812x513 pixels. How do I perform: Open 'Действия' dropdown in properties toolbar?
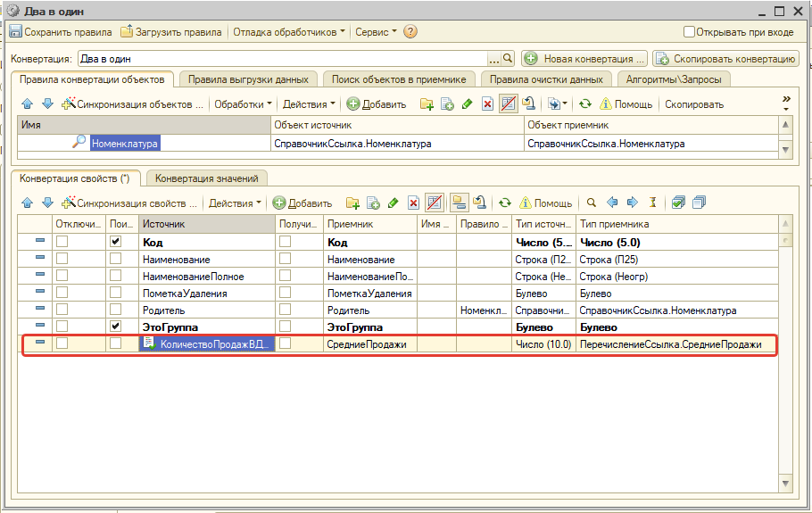235,203
